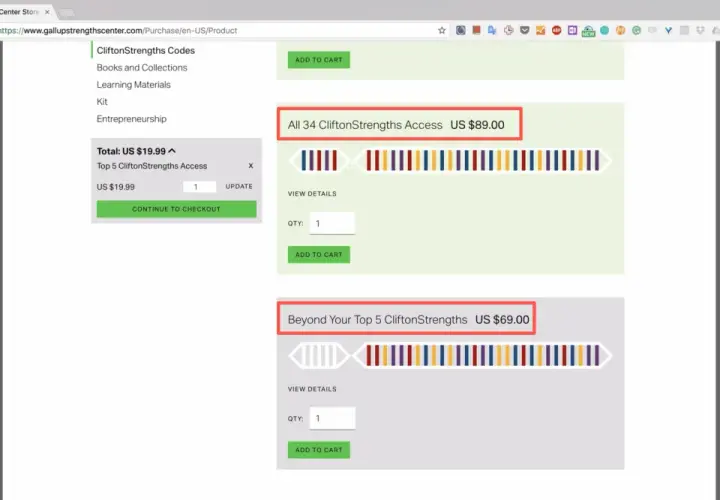Click the cart item price US $19.99

116,187
